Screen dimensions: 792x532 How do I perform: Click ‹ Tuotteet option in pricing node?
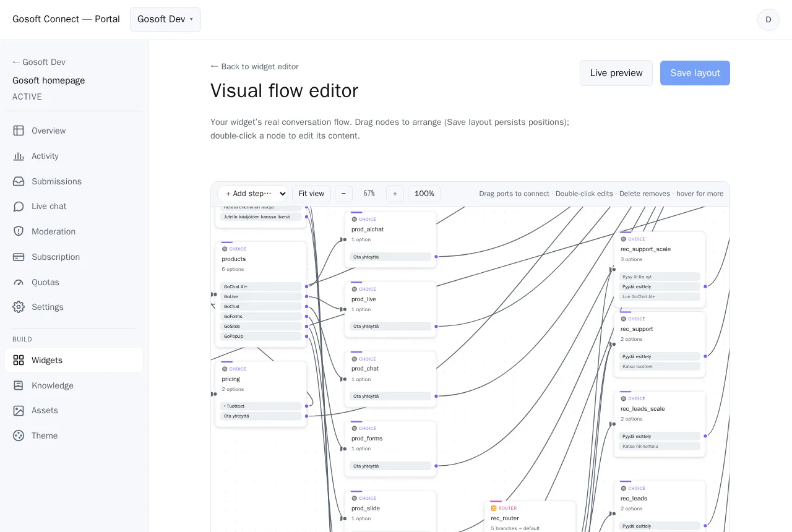coord(260,406)
